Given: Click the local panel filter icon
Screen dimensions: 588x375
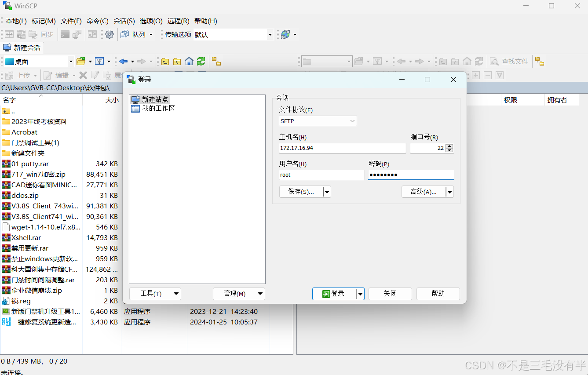Looking at the screenshot, I should click(100, 61).
